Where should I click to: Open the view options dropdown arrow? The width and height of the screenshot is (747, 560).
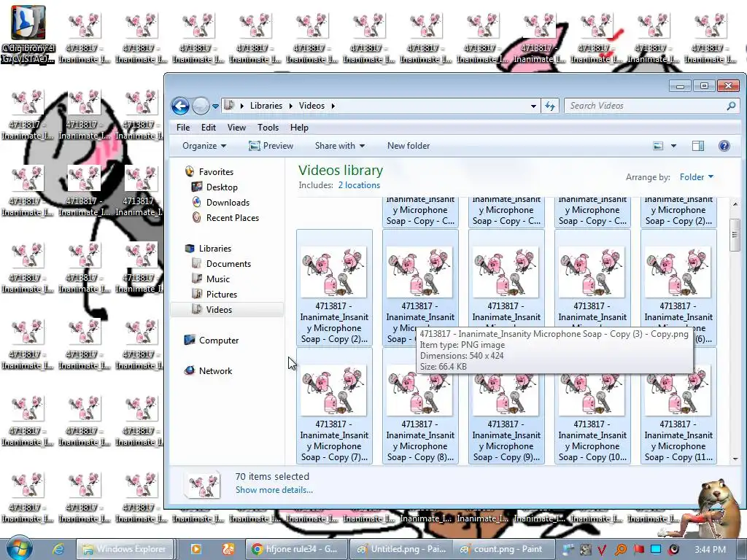(x=673, y=146)
